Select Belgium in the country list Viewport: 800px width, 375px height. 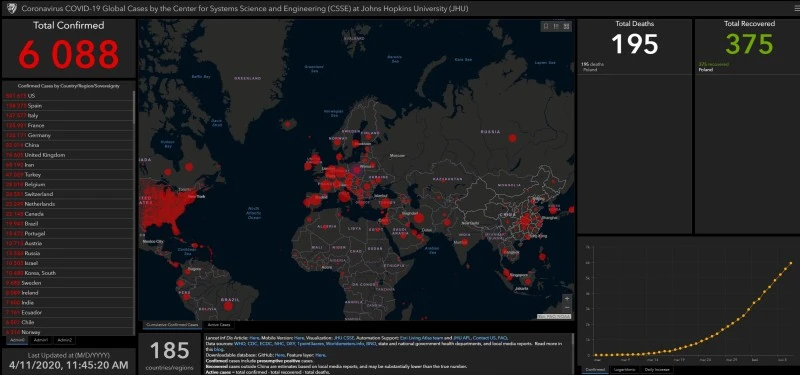[x=68, y=184]
